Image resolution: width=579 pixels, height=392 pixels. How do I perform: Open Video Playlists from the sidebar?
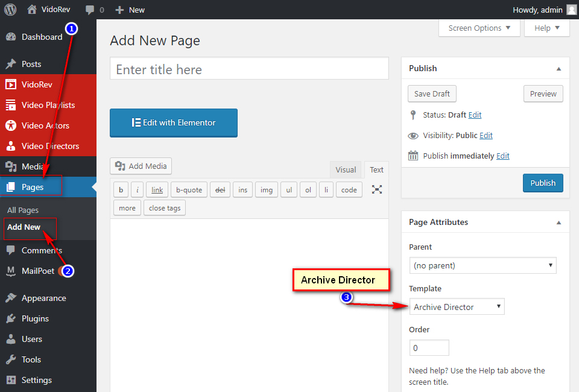click(48, 105)
